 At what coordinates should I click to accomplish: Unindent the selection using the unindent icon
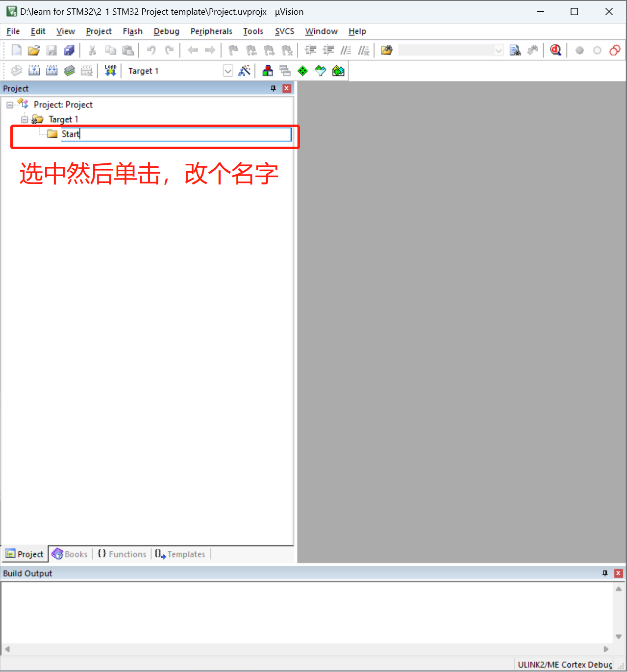pyautogui.click(x=328, y=50)
